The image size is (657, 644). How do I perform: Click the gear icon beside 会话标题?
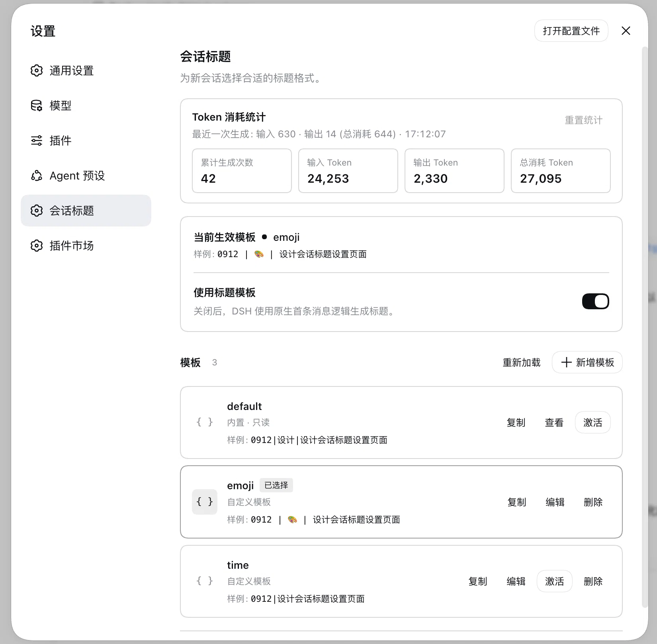tap(37, 211)
